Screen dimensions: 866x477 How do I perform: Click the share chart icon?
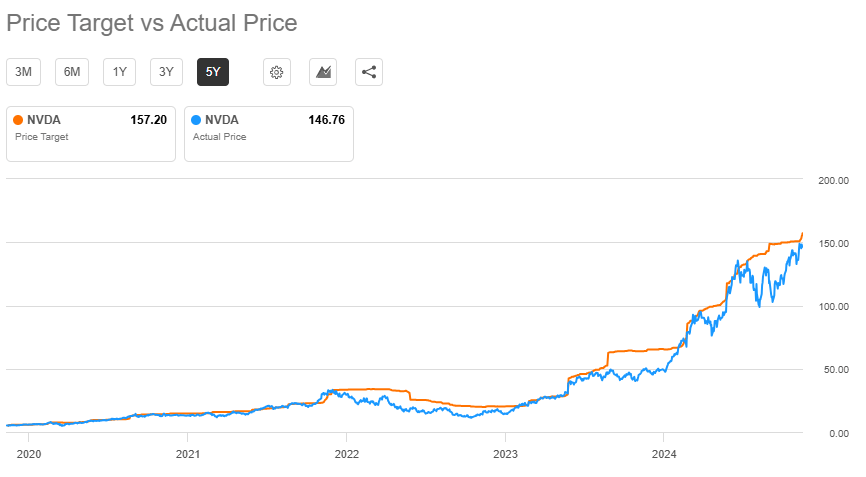(x=369, y=72)
